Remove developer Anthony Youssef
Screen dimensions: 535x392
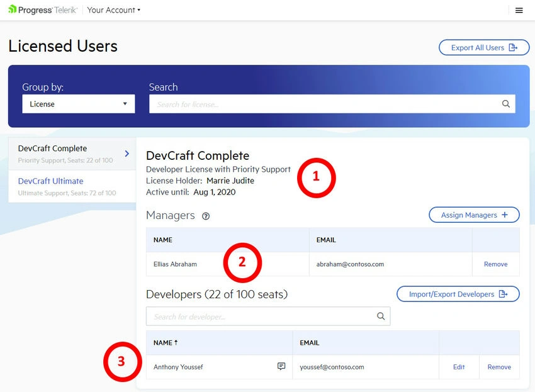pos(499,367)
